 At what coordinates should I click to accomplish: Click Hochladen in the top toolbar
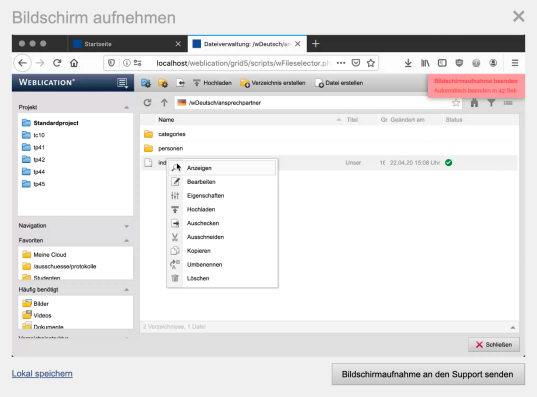pyautogui.click(x=212, y=83)
